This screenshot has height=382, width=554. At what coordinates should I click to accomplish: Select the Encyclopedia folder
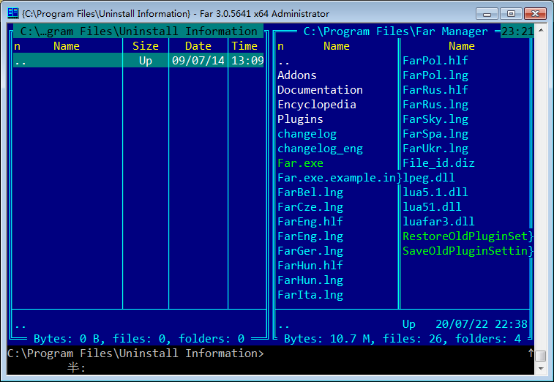(x=317, y=105)
